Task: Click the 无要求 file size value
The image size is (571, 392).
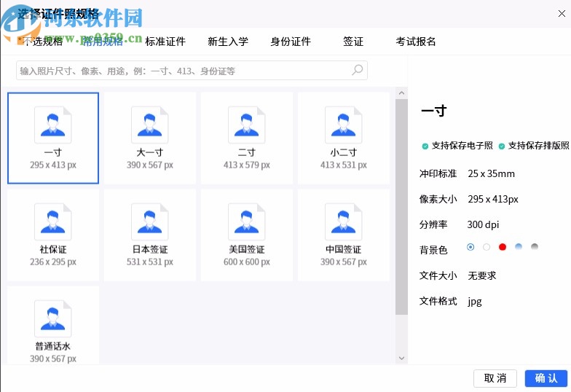Action: click(482, 275)
